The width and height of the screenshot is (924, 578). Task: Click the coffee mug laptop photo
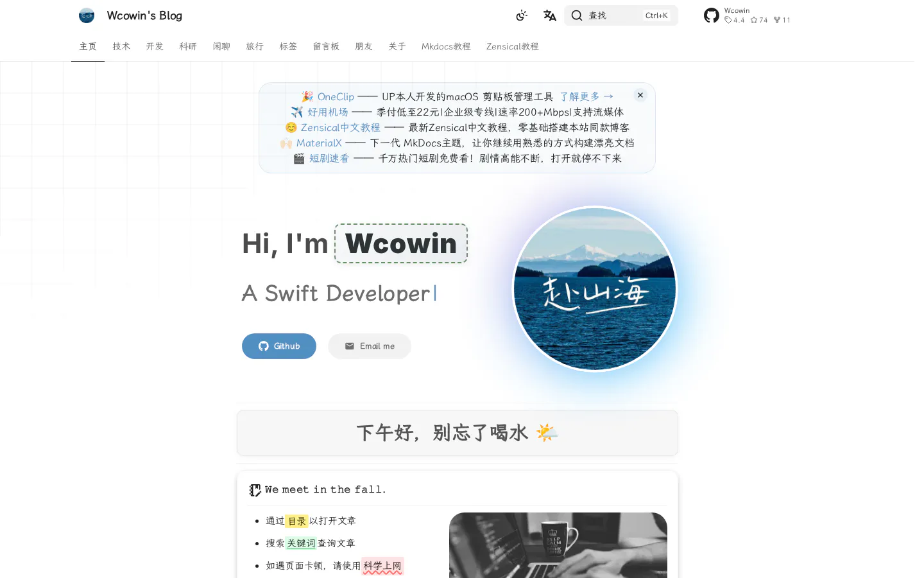tap(558, 545)
